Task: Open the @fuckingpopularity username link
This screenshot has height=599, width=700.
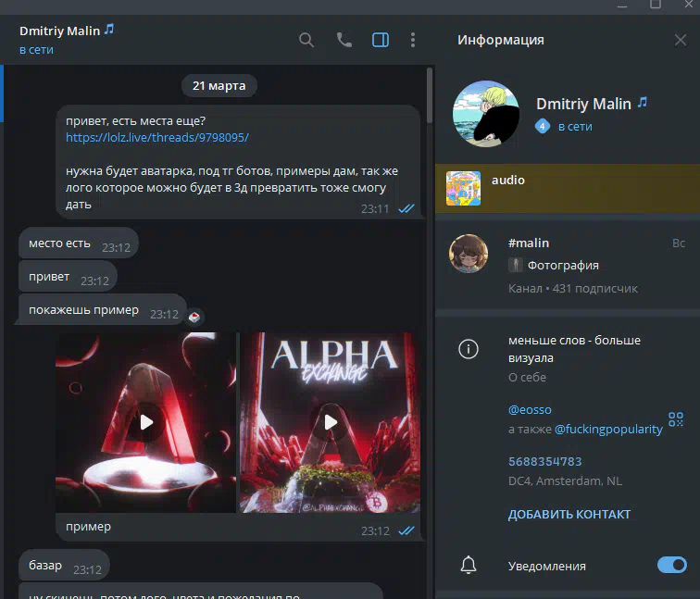Action: (608, 429)
